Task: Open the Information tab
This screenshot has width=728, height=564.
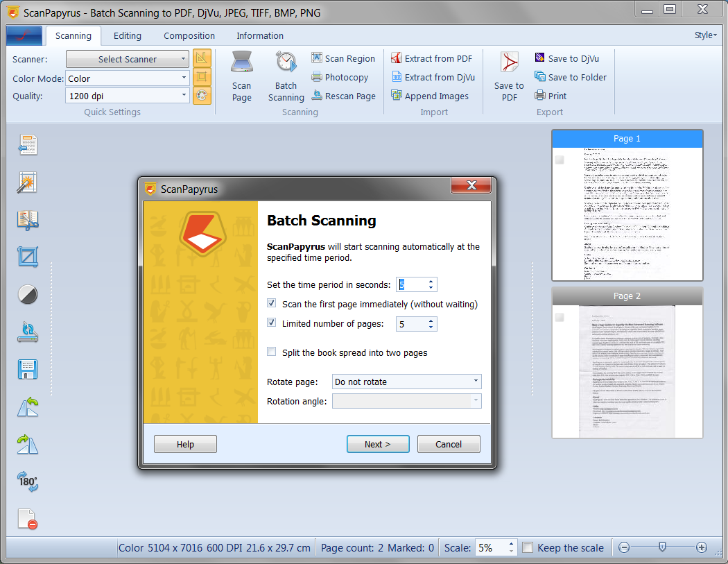Action: [260, 36]
